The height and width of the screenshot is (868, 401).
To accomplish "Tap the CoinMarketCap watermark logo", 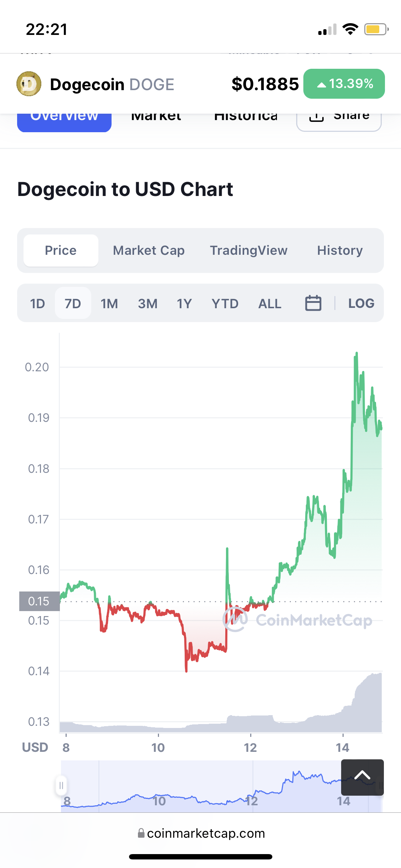I will pos(235,620).
